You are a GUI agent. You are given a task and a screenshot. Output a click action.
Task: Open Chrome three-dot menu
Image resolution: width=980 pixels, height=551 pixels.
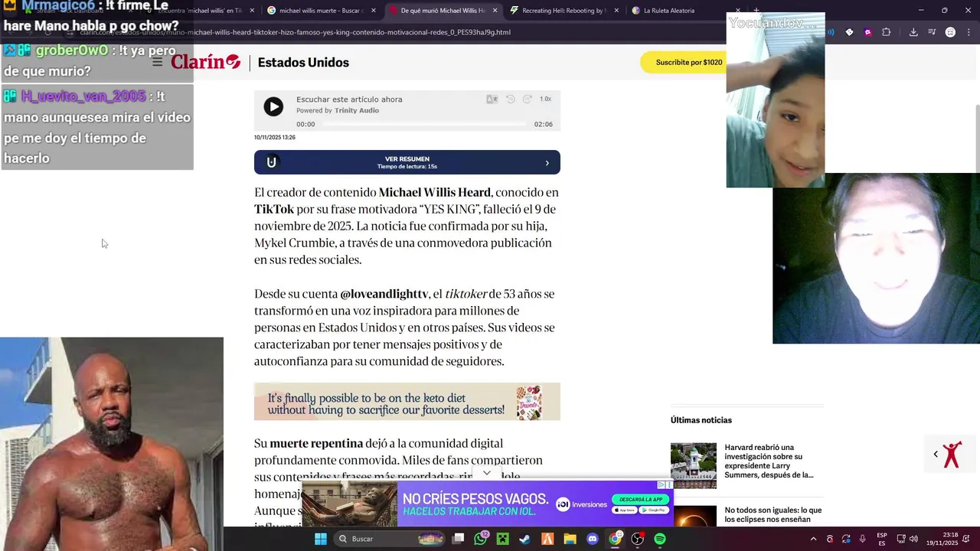(x=967, y=32)
